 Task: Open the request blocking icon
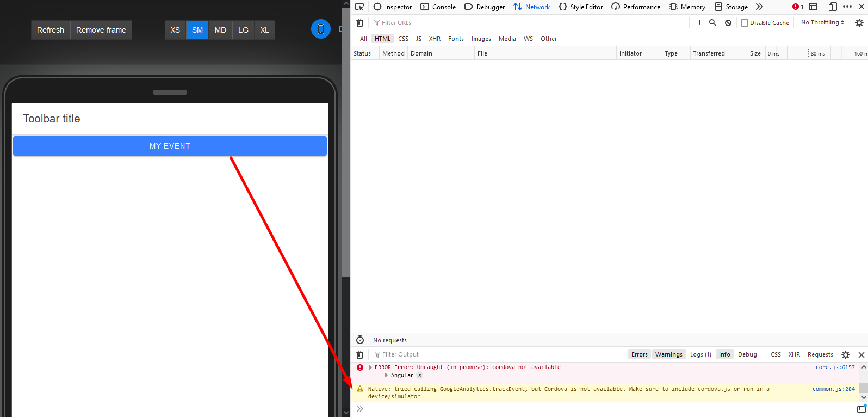pyautogui.click(x=728, y=22)
